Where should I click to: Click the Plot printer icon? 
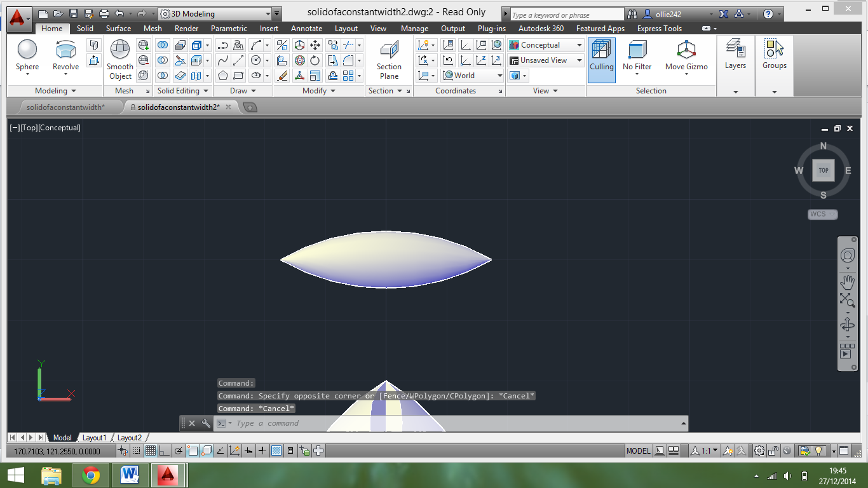(x=104, y=13)
